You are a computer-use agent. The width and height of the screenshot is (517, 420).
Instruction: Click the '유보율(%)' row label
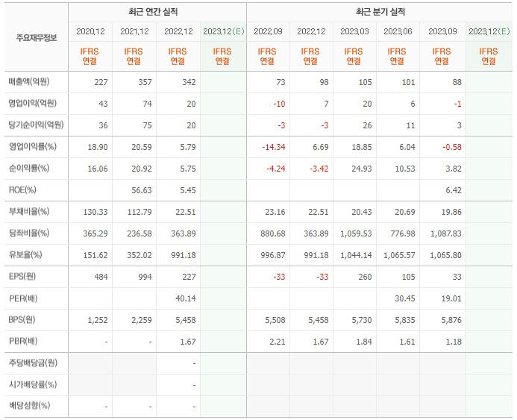(25, 254)
